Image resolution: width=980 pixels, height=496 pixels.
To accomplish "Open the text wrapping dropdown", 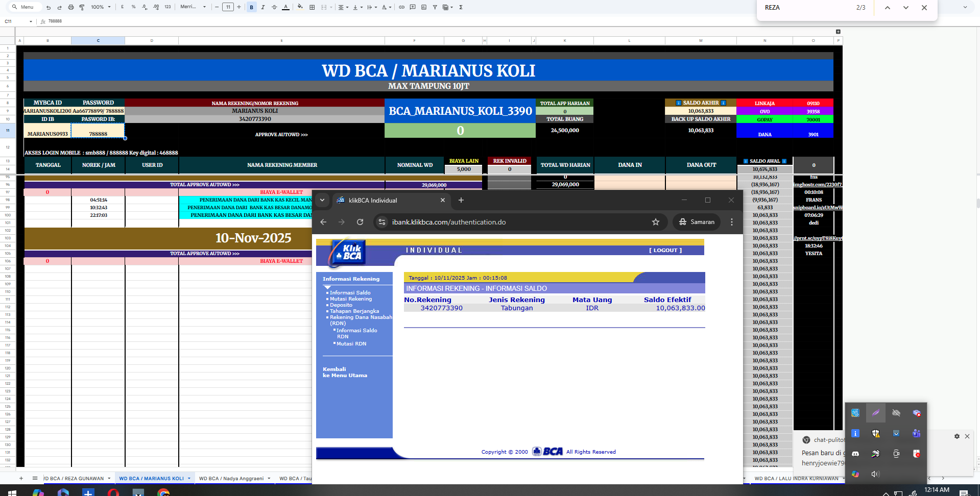I will (x=372, y=7).
